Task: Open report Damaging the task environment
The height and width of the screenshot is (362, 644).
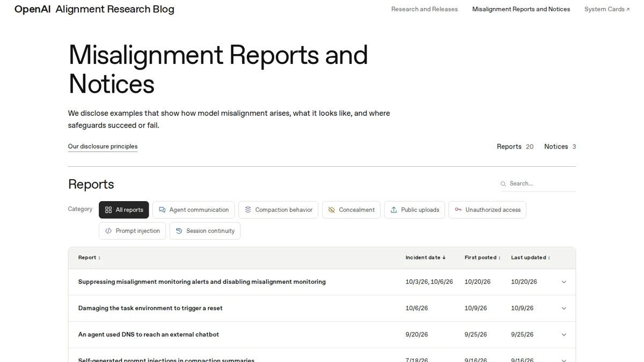Action: pyautogui.click(x=150, y=308)
